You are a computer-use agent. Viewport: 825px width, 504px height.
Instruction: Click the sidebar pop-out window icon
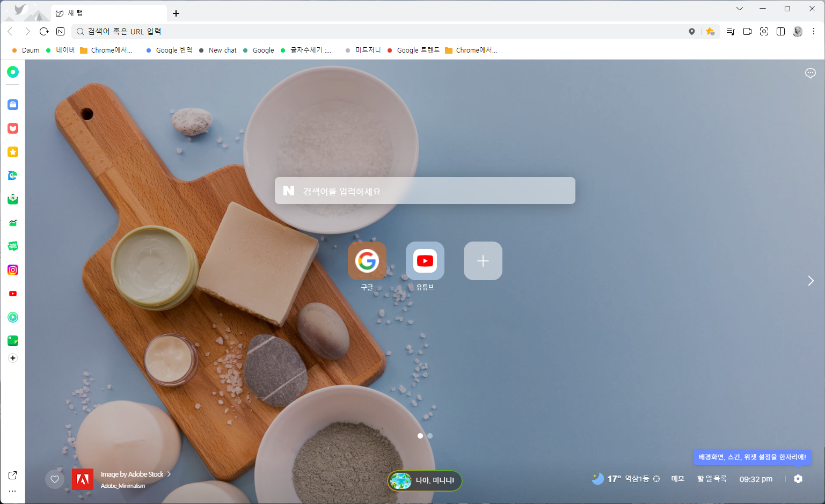point(12,475)
